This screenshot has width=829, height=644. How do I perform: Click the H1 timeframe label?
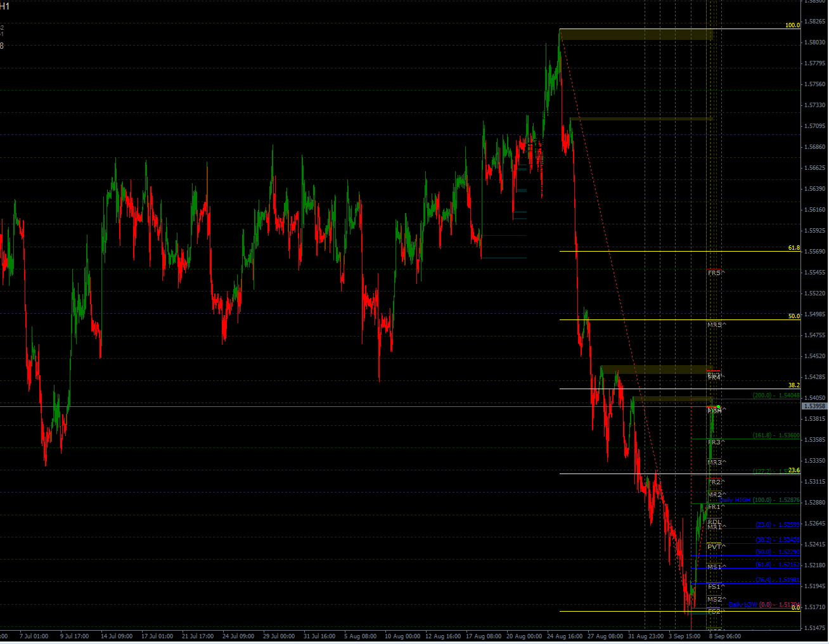[x=4, y=6]
